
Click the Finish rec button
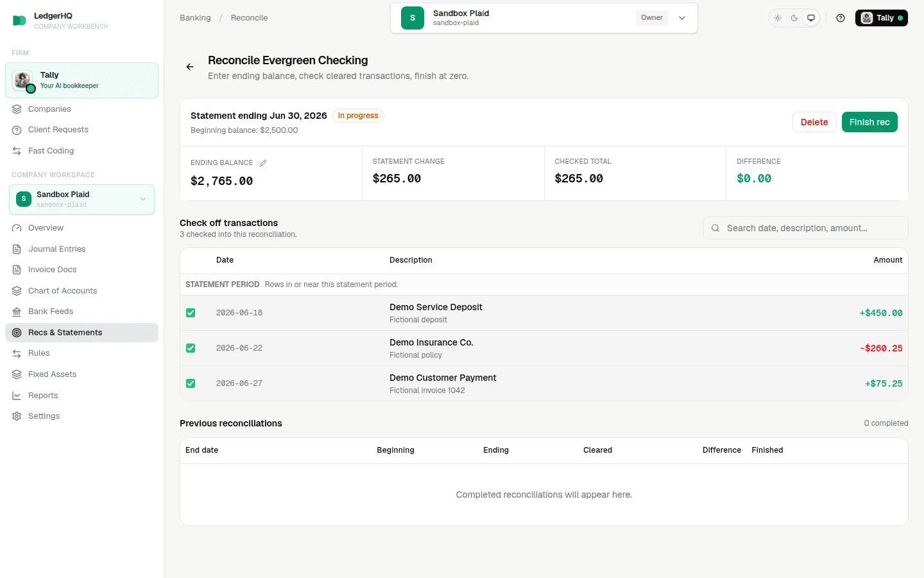tap(869, 122)
